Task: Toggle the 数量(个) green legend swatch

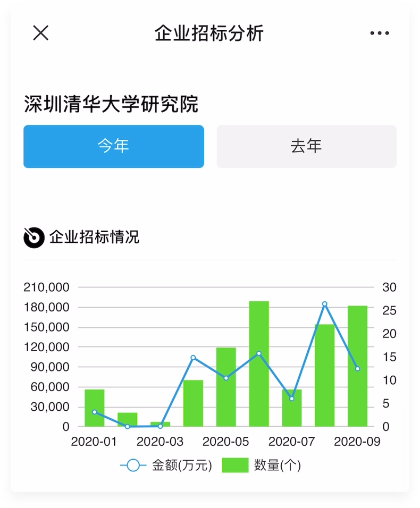Action: (x=236, y=465)
